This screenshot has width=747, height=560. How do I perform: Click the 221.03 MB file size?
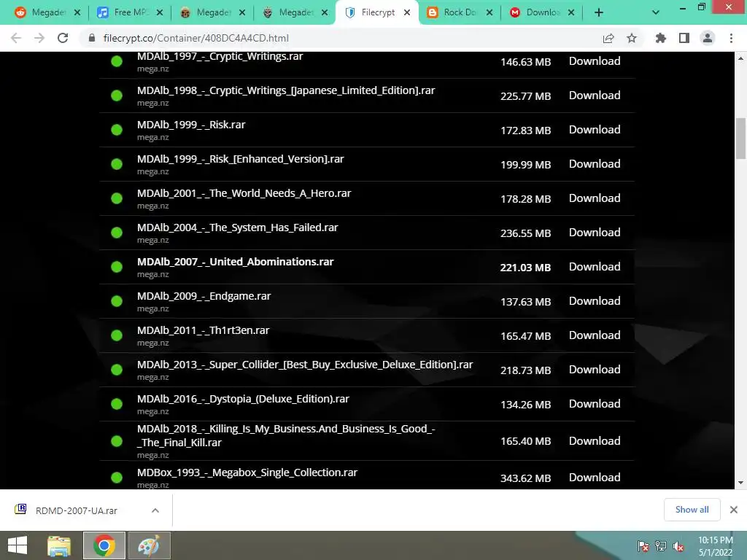pyautogui.click(x=525, y=268)
